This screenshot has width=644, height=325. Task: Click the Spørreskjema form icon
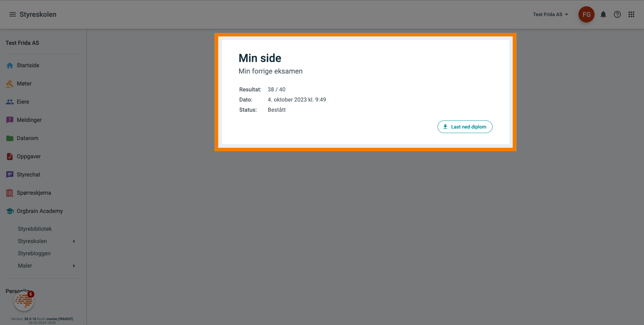pos(10,193)
